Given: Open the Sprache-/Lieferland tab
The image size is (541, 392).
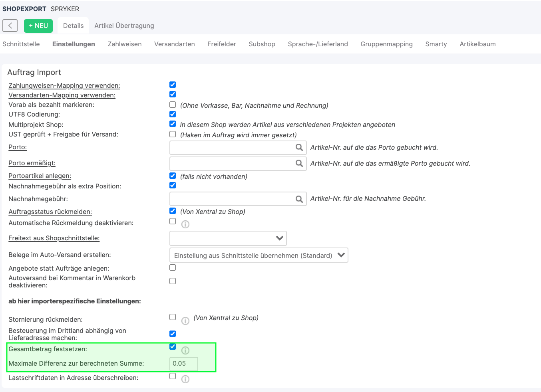Looking at the screenshot, I should pyautogui.click(x=318, y=44).
